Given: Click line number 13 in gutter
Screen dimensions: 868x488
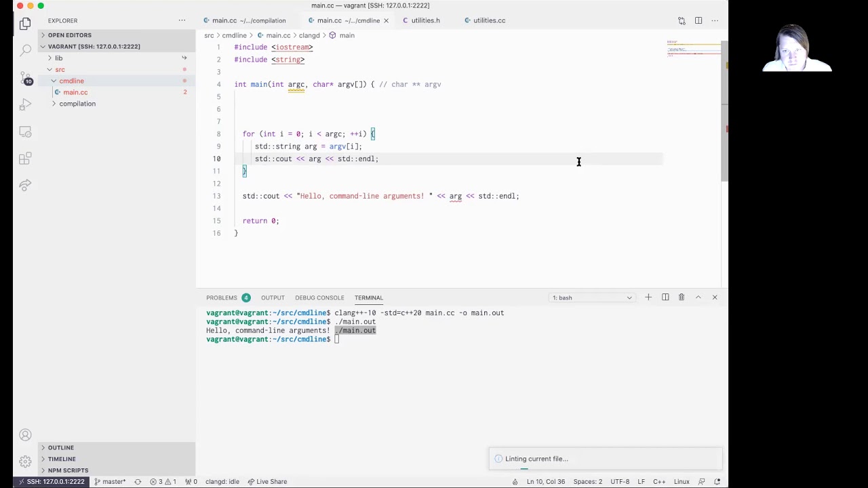Looking at the screenshot, I should pos(216,196).
